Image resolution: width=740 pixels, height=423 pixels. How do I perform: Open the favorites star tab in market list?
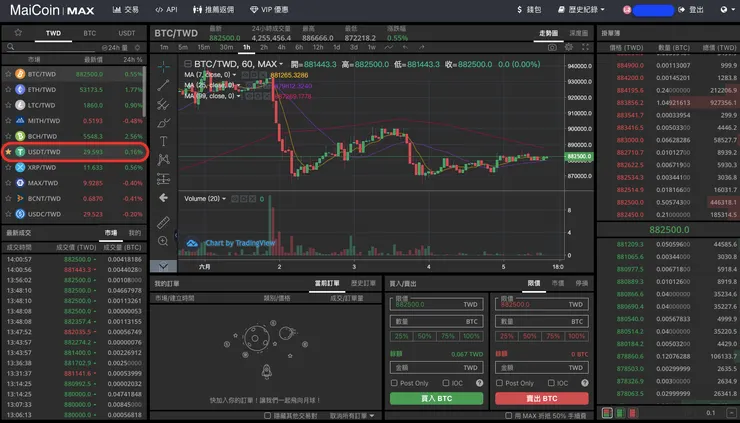(x=18, y=33)
